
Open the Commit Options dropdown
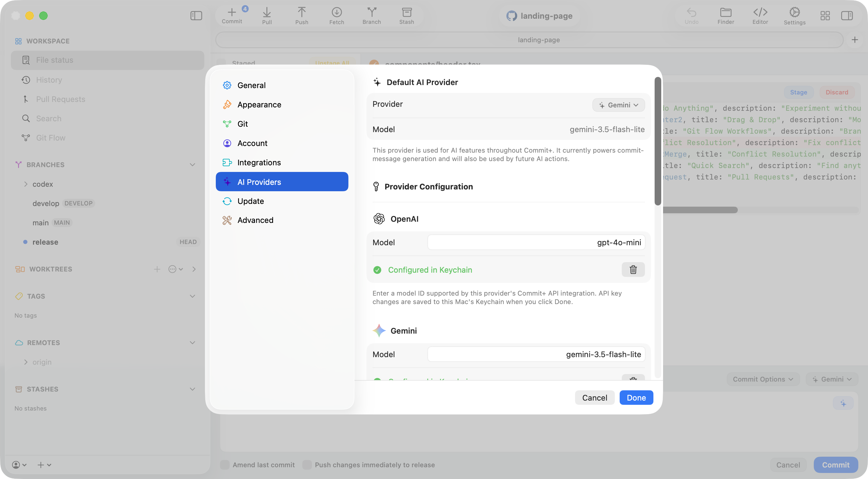tap(763, 379)
